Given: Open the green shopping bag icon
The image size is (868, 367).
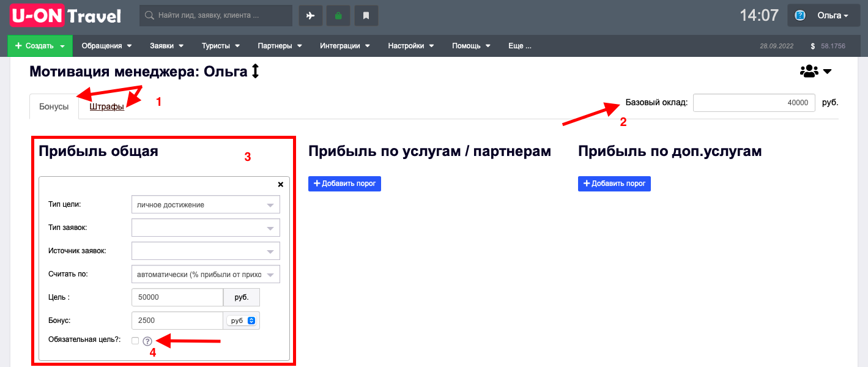Looking at the screenshot, I should coord(338,16).
